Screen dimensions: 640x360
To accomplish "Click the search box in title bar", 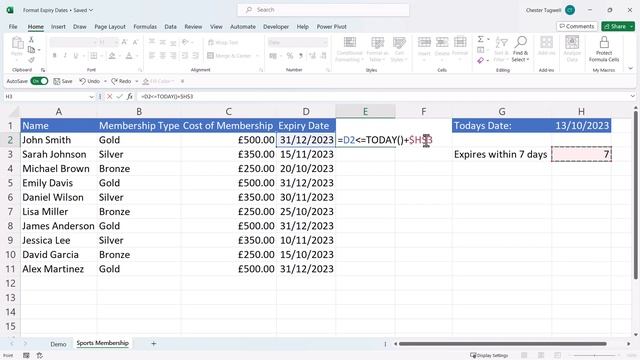I will [323, 10].
